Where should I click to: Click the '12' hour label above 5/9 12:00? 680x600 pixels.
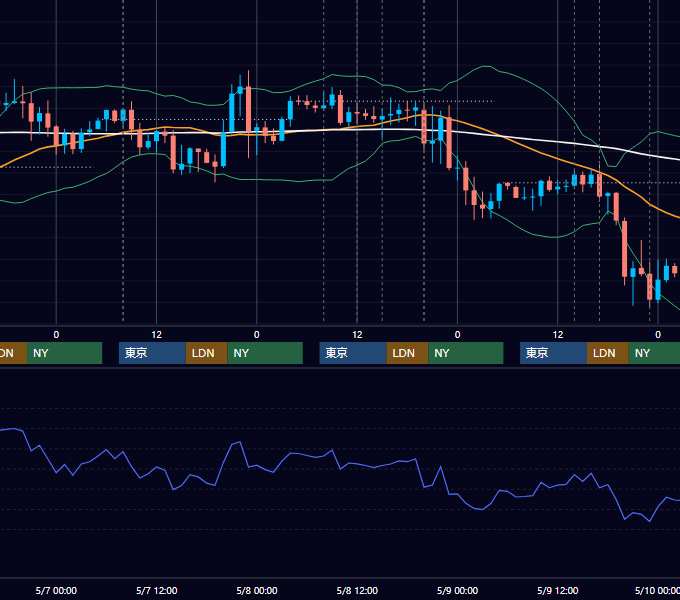point(558,335)
